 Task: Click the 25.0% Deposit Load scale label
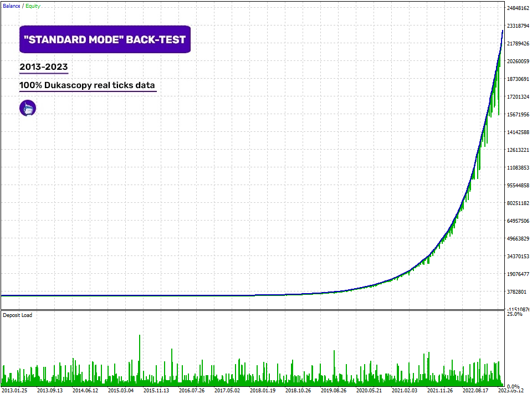[x=515, y=314]
